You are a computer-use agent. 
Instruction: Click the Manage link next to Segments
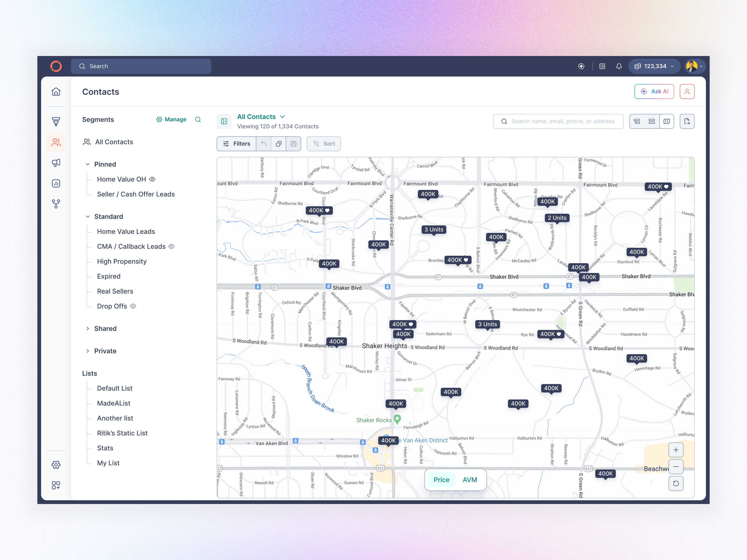point(172,119)
